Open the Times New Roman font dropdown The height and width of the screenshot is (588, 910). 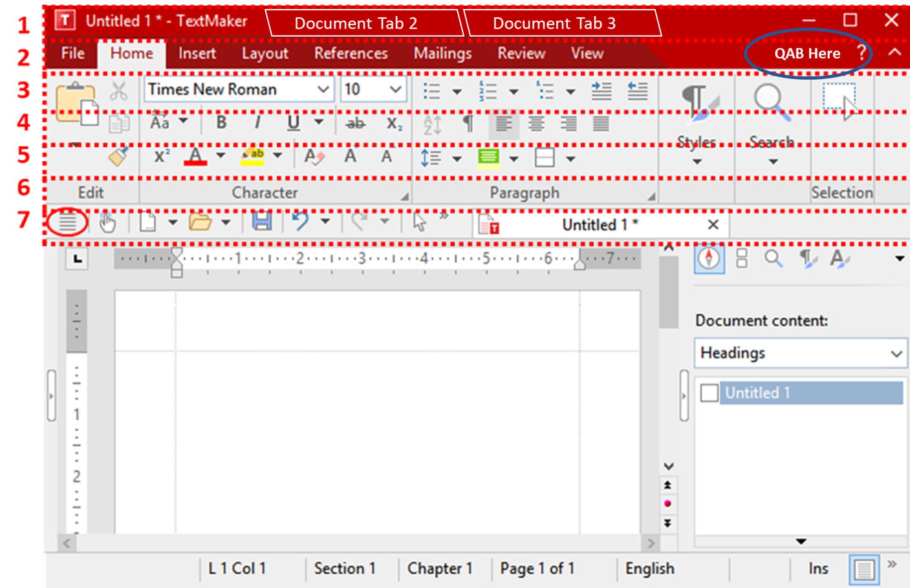pyautogui.click(x=323, y=89)
